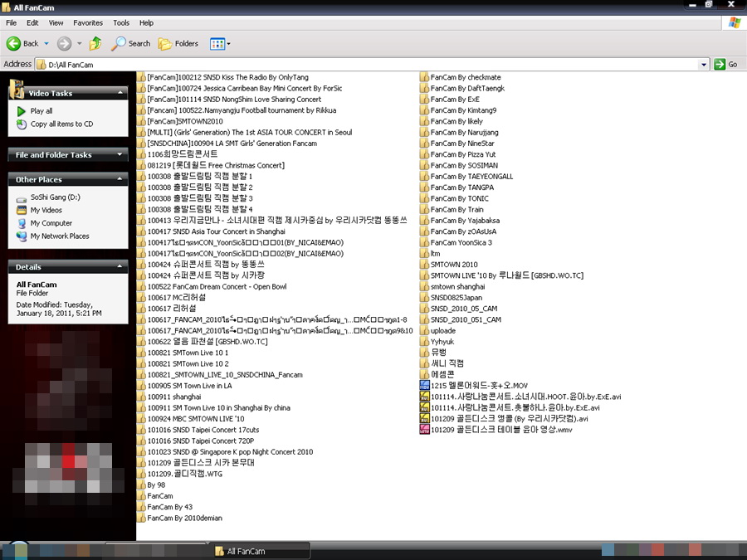Image resolution: width=747 pixels, height=560 pixels.
Task: Select the 1215 MOV file icon
Action: (424, 385)
